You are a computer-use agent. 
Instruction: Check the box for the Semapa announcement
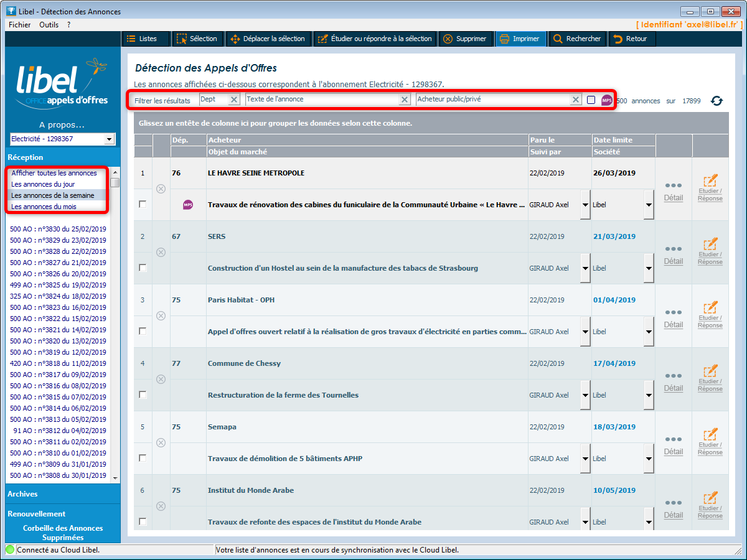click(x=143, y=458)
